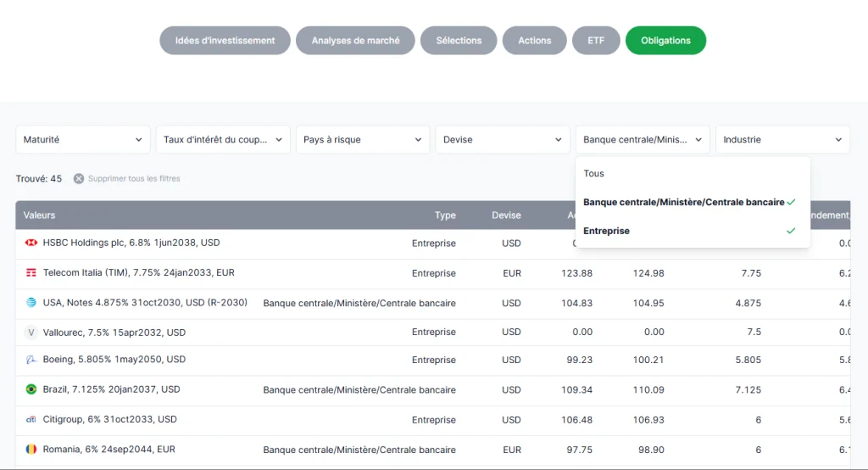Click Entreprise type in Vallourec row

pyautogui.click(x=433, y=332)
